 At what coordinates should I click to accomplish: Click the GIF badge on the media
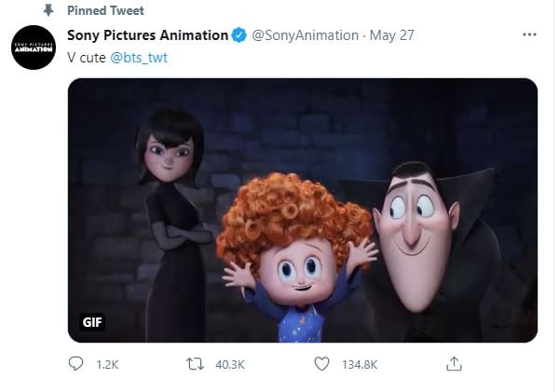pos(92,322)
